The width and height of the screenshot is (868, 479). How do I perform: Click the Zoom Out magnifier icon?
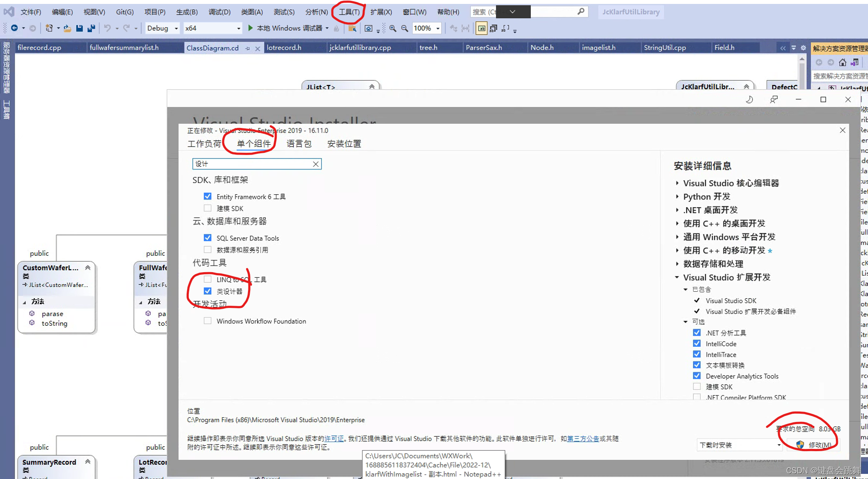(x=405, y=28)
